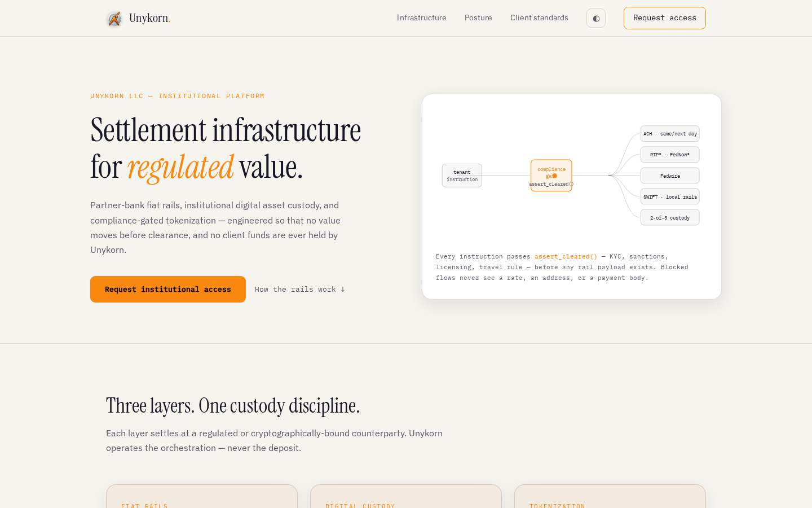Screen dimensions: 812x508
Task: Click the Unykorn logo icon
Action: click(x=114, y=19)
